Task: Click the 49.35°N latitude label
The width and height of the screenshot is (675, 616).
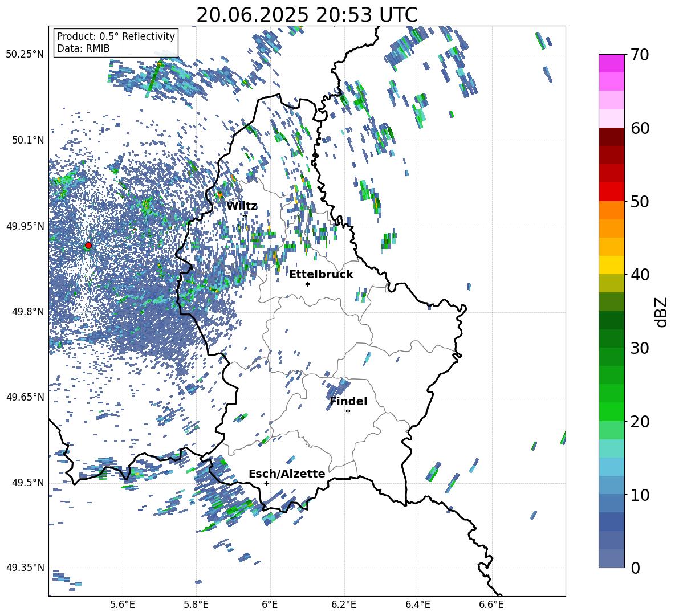Action: (25, 568)
